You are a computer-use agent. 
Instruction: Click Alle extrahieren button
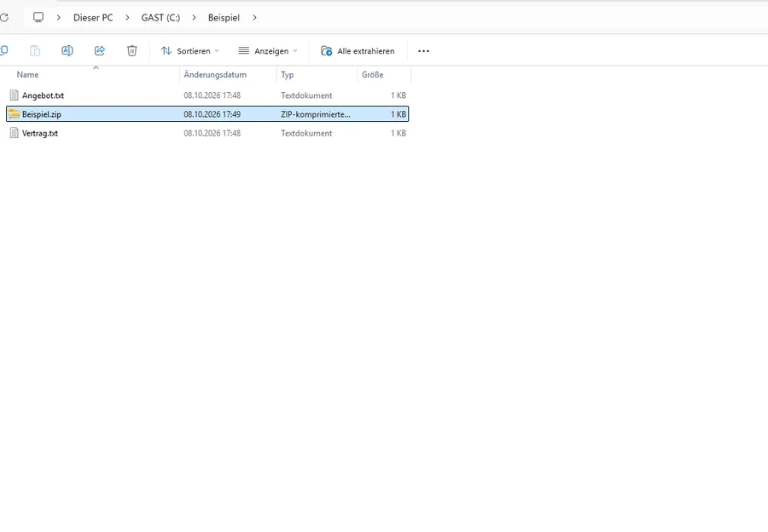tap(358, 51)
